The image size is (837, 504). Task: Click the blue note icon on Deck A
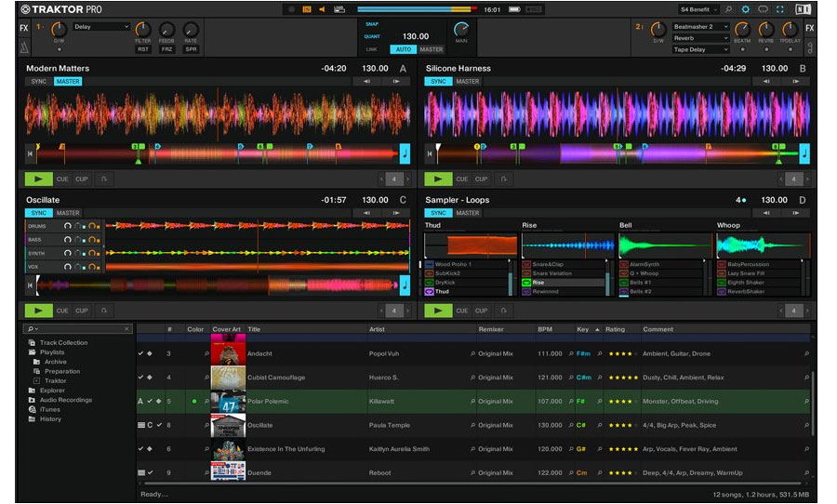click(x=405, y=153)
